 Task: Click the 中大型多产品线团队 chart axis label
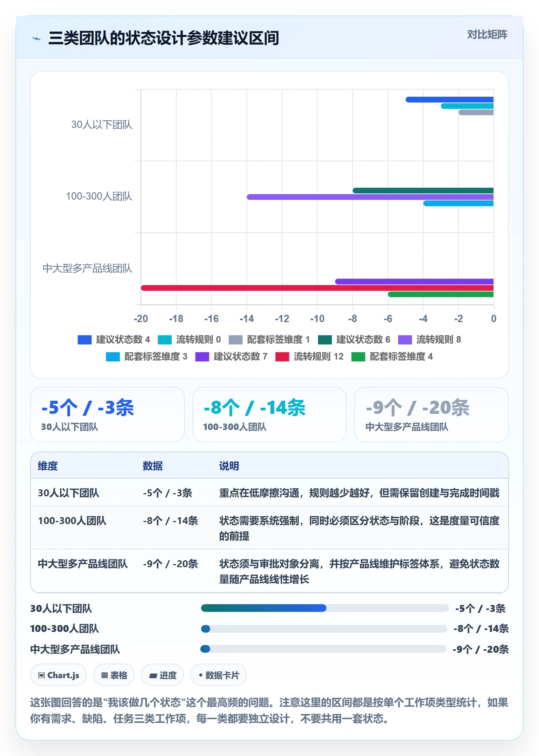(87, 268)
